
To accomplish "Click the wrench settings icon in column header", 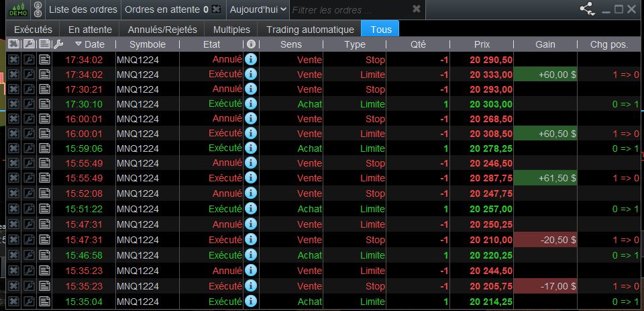I will tap(58, 44).
